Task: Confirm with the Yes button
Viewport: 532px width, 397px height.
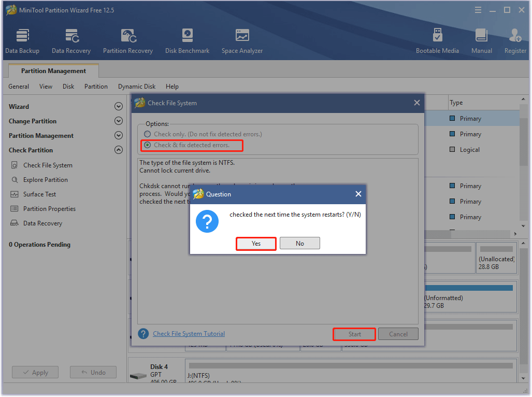Action: 256,243
